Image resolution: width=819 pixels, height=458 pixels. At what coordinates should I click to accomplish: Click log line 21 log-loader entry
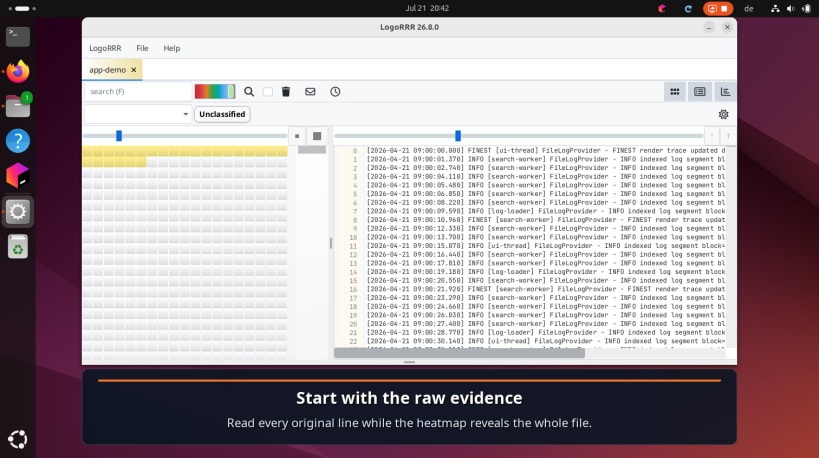(545, 332)
